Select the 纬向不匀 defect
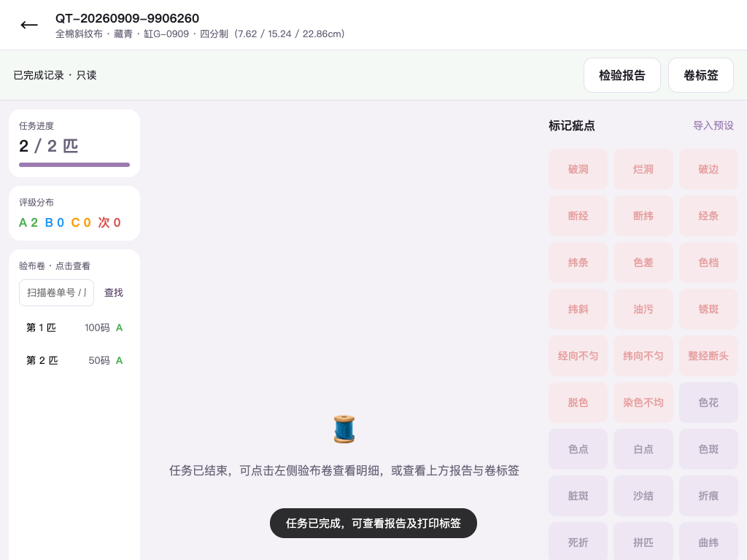Viewport: 747px width, 560px height. [643, 356]
